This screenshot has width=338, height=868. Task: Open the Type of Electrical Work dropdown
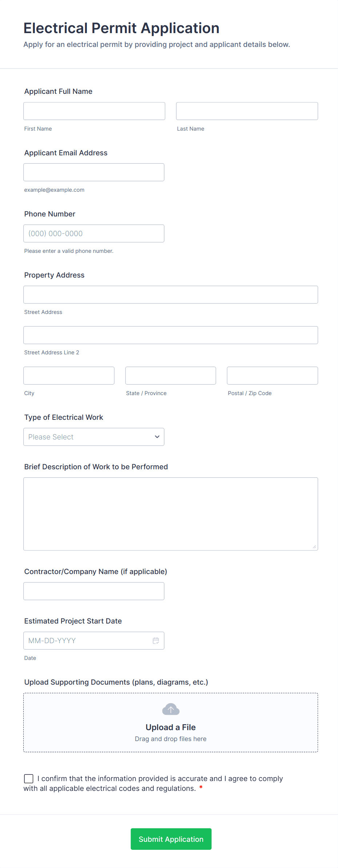(x=94, y=437)
